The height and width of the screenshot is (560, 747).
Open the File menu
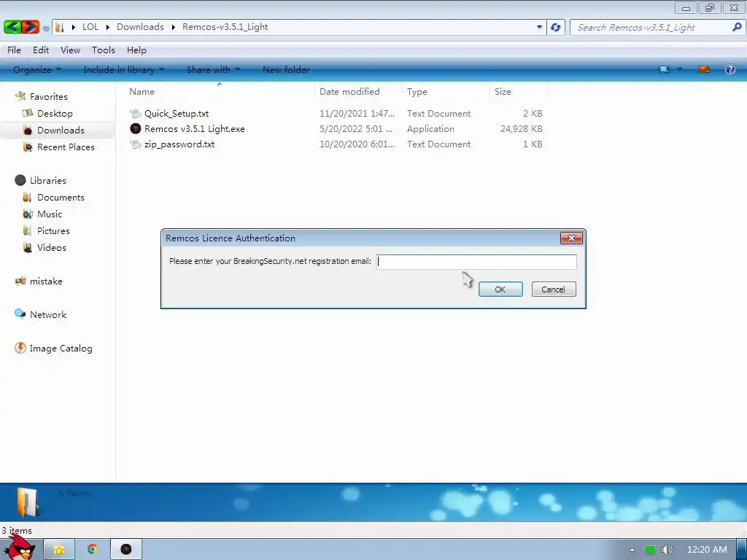[14, 50]
